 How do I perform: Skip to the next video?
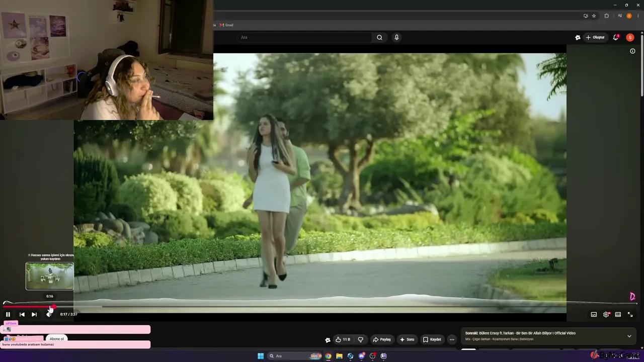(x=34, y=314)
